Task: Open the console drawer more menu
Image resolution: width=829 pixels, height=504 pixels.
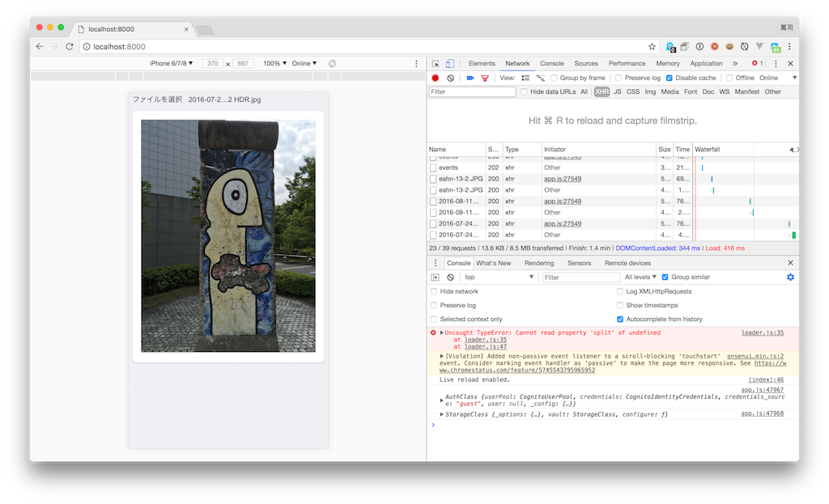Action: [436, 263]
